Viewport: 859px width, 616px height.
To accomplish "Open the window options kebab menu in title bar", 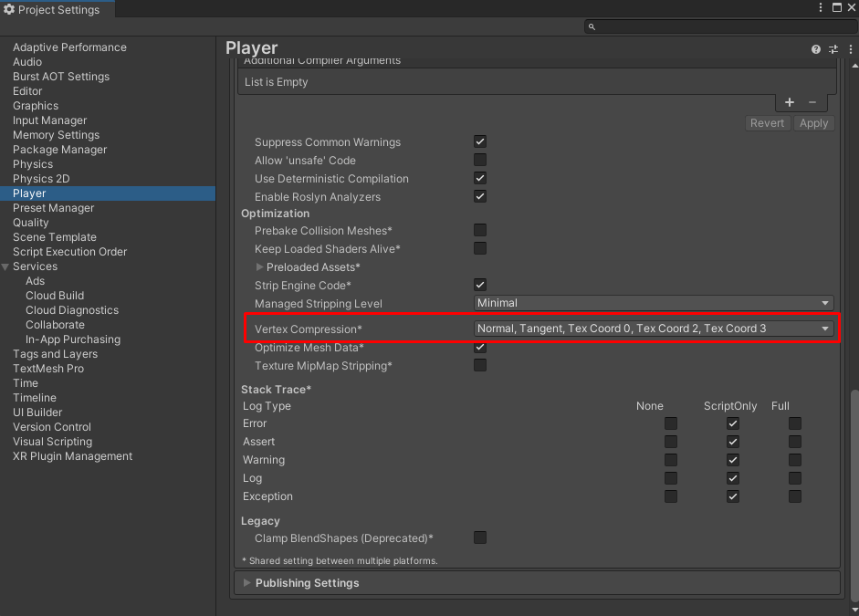I will point(820,7).
